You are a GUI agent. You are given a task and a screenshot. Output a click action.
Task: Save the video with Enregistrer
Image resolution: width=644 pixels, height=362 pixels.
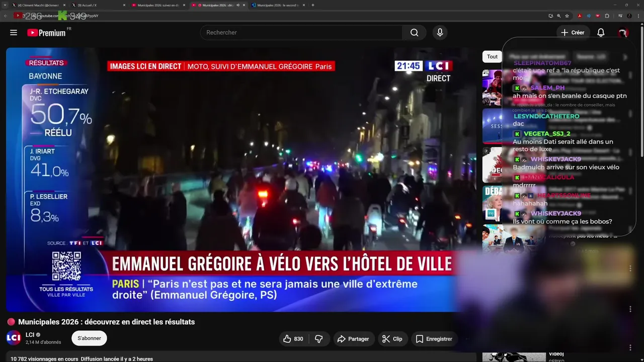coord(434,339)
